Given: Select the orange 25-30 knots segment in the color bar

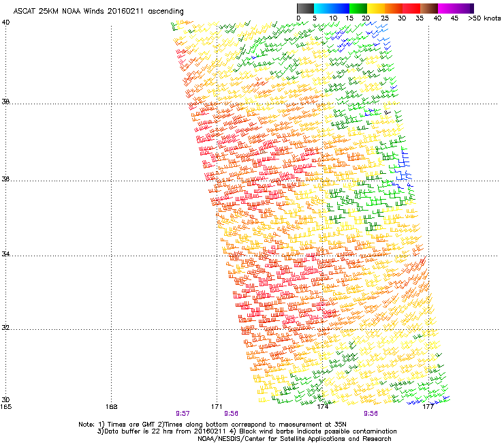Looking at the screenshot, I should pos(394,8).
